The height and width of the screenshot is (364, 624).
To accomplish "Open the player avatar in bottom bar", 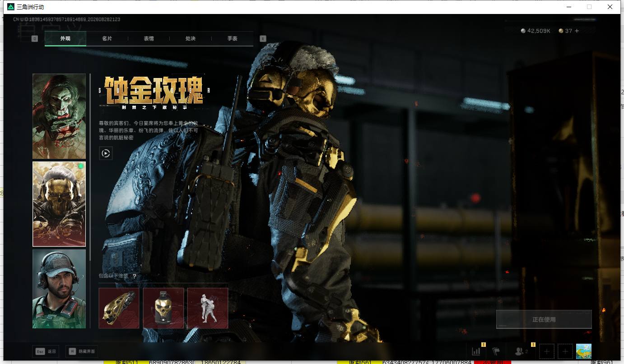I will click(584, 351).
